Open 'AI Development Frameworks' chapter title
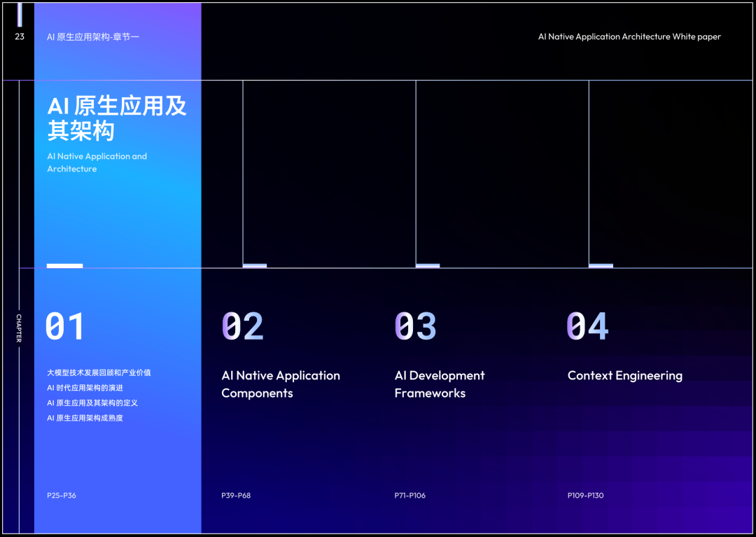Viewport: 756px width, 537px height. point(440,384)
